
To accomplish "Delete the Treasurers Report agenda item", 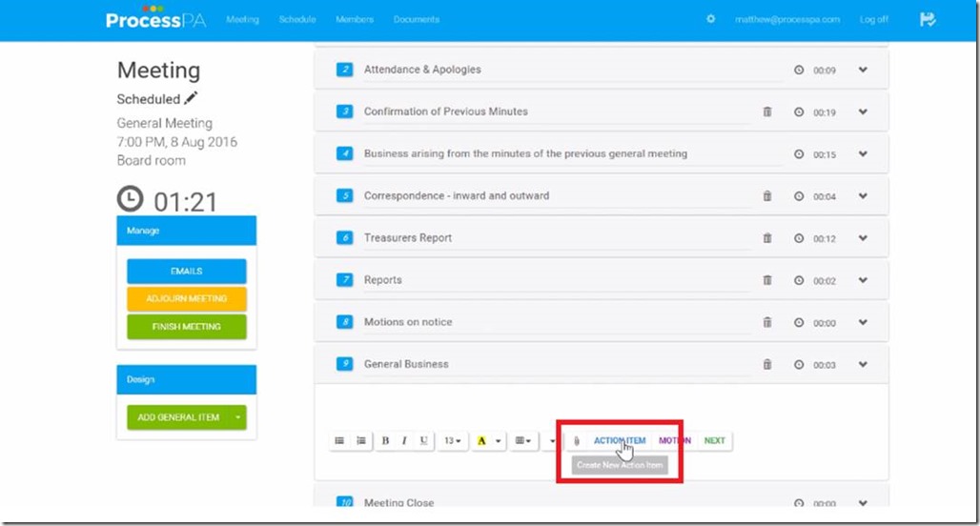I will pyautogui.click(x=767, y=238).
